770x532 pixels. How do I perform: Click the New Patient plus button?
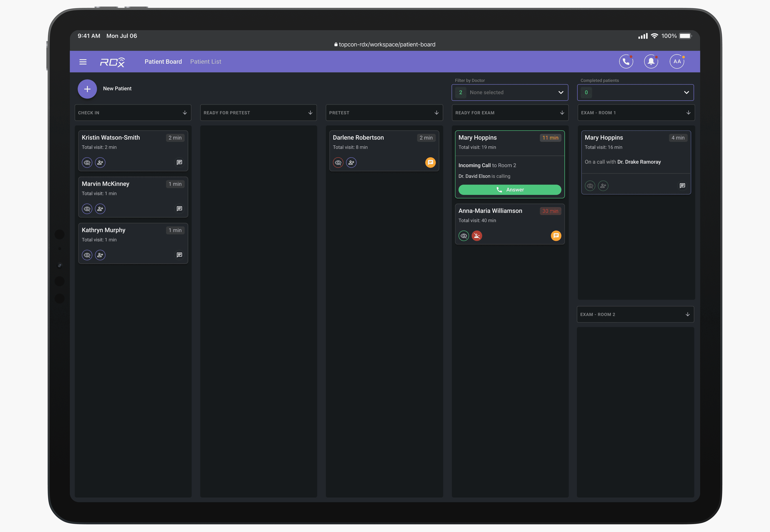coord(87,89)
